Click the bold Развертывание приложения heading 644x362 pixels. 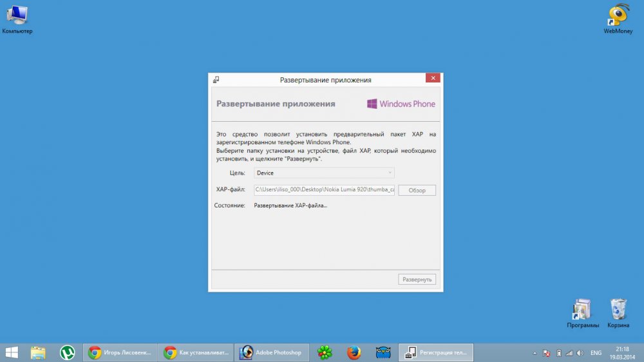[276, 104]
